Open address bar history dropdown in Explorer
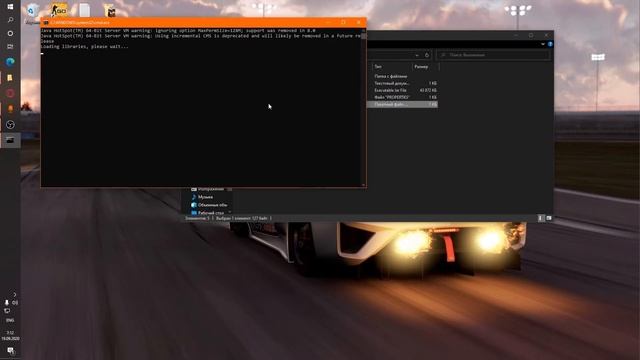This screenshot has width=640, height=360. pyautogui.click(x=417, y=55)
